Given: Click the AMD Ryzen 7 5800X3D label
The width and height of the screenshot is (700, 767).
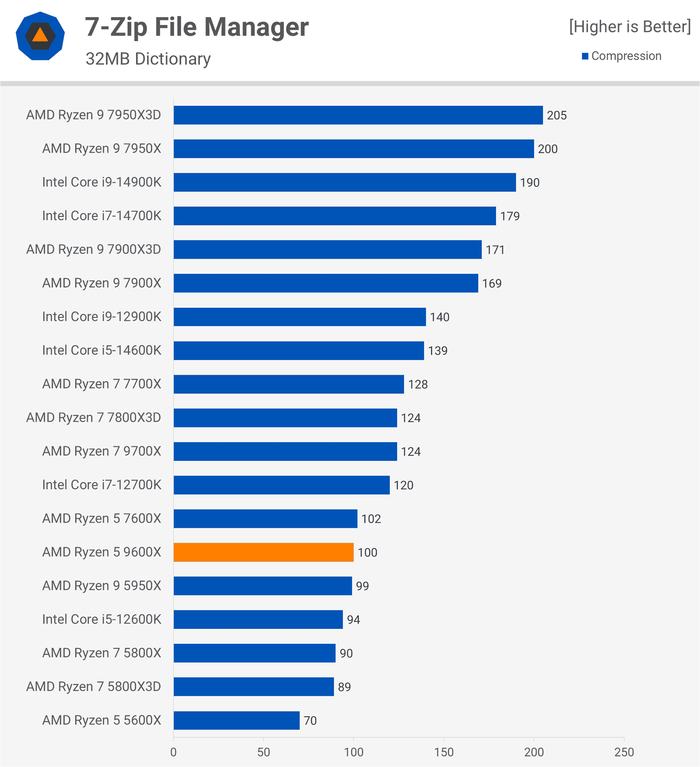Looking at the screenshot, I should pyautogui.click(x=94, y=687).
